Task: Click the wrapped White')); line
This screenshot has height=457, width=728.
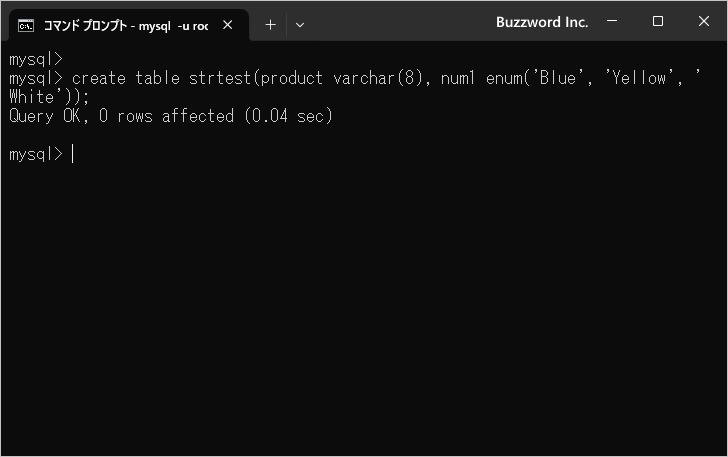Action: click(49, 97)
